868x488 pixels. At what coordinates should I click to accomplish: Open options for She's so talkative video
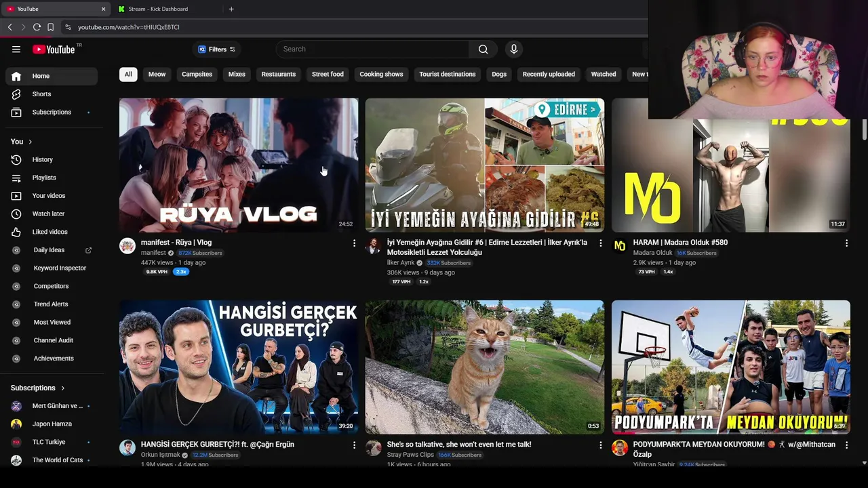tap(600, 445)
